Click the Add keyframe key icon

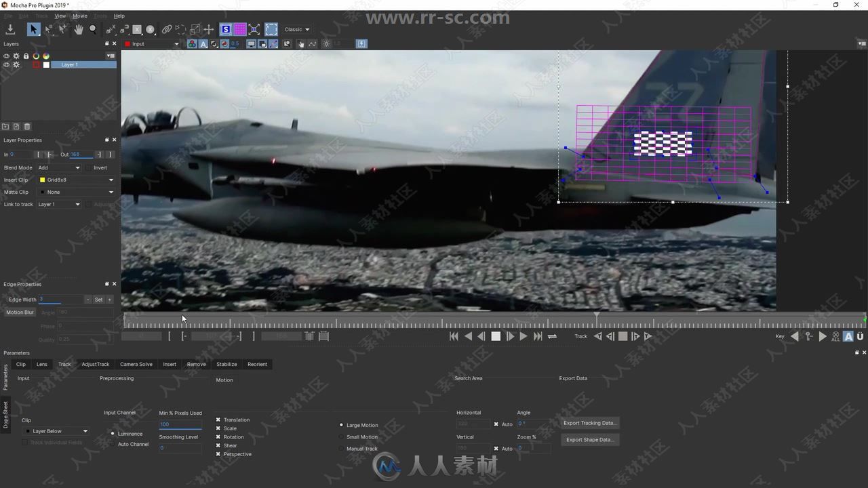click(x=808, y=336)
